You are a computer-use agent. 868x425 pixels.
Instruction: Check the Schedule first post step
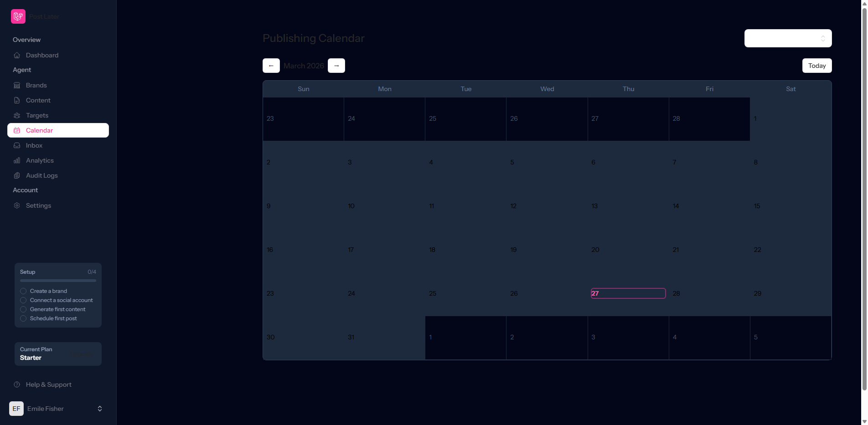click(23, 318)
